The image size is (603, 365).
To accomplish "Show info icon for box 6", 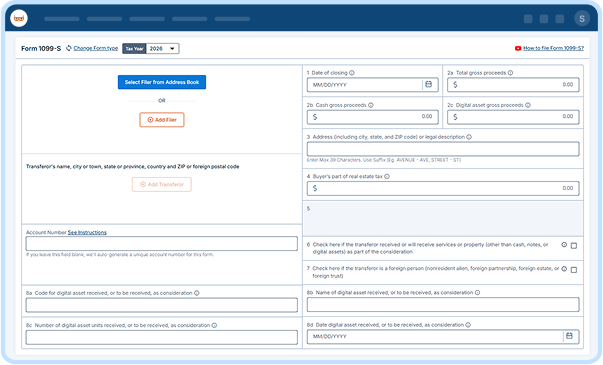I will (x=564, y=245).
